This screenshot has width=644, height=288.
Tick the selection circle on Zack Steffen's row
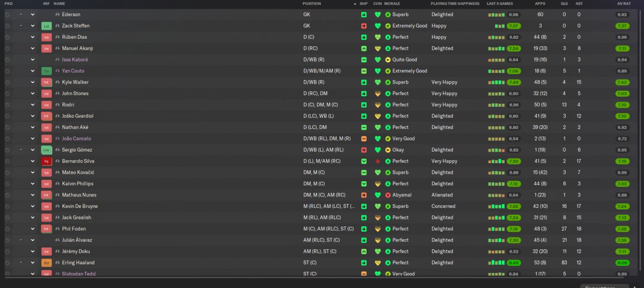click(7, 26)
